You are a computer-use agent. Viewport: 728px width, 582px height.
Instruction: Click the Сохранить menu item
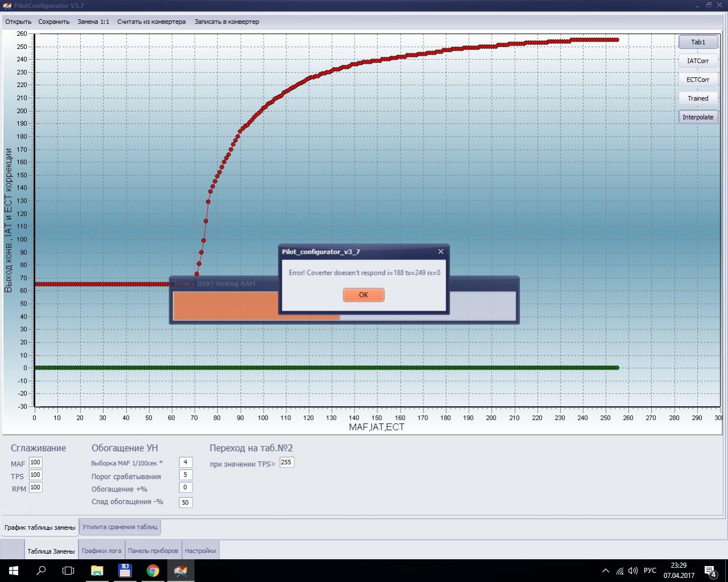coord(54,22)
